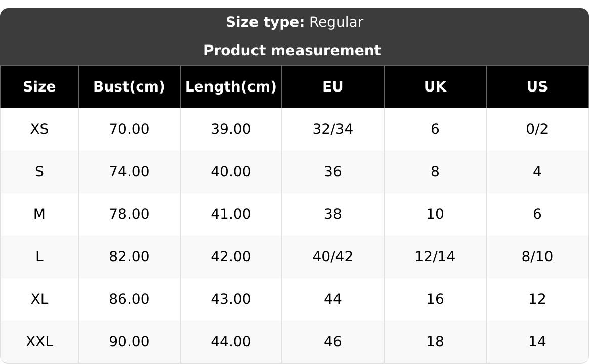The height and width of the screenshot is (364, 589).
Task: Click the Product measurement heading
Action: click(292, 51)
